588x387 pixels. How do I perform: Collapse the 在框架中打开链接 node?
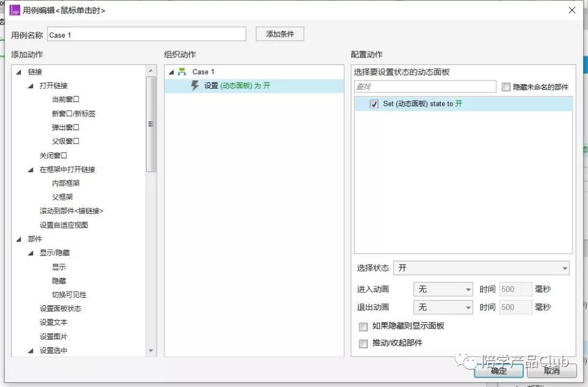30,170
